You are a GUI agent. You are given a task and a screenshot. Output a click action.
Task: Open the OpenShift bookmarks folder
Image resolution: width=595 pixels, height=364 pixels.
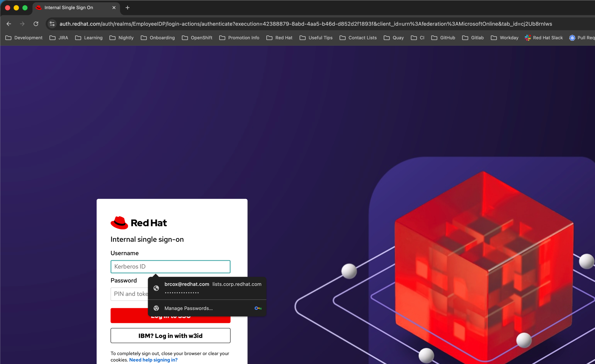click(197, 38)
